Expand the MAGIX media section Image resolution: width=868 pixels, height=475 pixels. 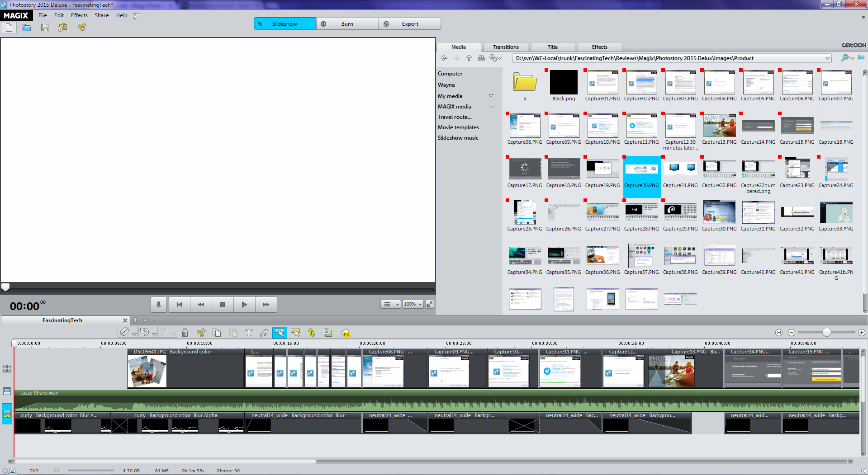pos(491,106)
